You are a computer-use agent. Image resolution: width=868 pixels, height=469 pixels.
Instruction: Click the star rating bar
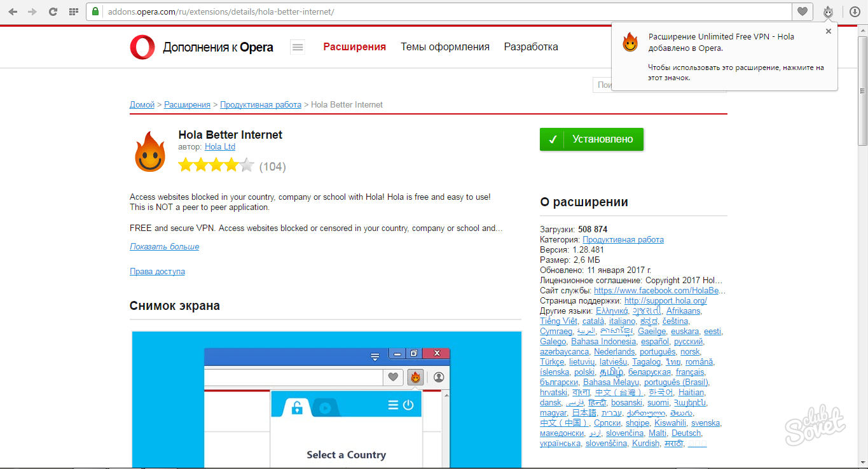(216, 166)
